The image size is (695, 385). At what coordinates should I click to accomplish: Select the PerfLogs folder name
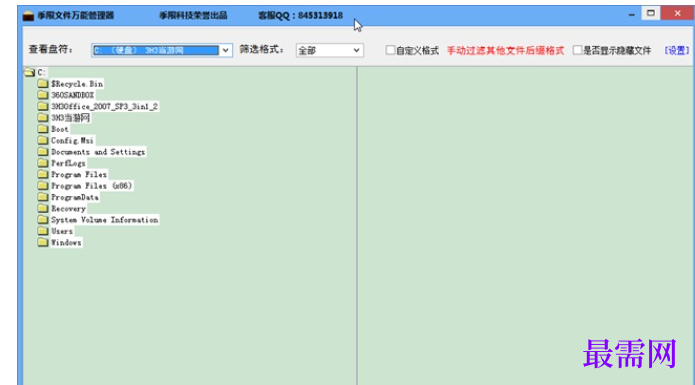tap(68, 163)
